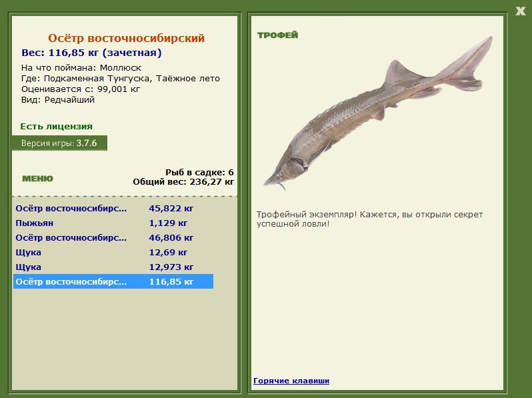Select the Щука 12,973 кг row
Image resolution: width=532 pixels, height=398 pixels.
point(113,267)
